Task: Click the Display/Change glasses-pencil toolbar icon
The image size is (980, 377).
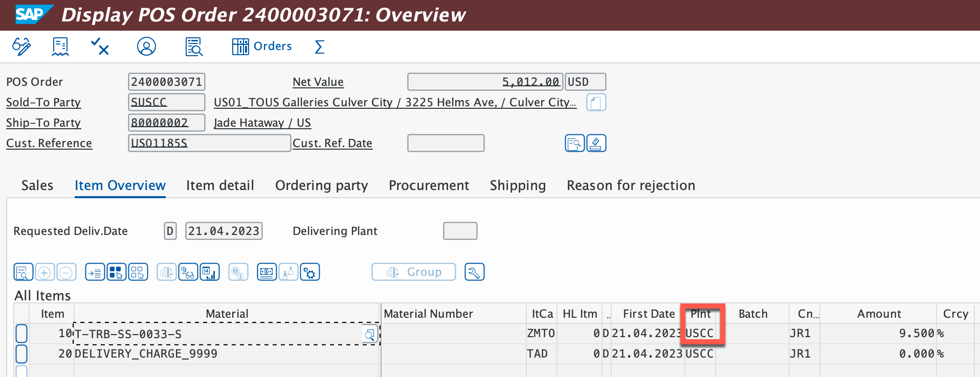Action: click(21, 46)
